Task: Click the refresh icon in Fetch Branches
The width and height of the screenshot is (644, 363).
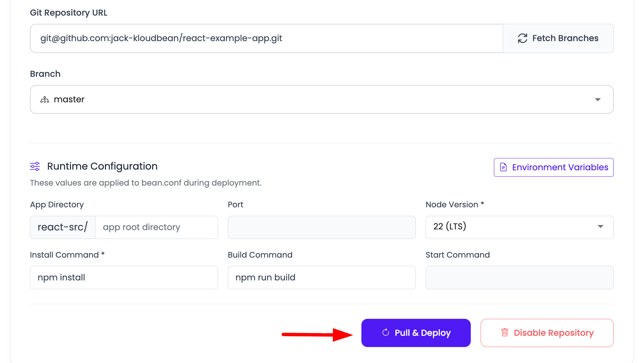Action: point(522,38)
